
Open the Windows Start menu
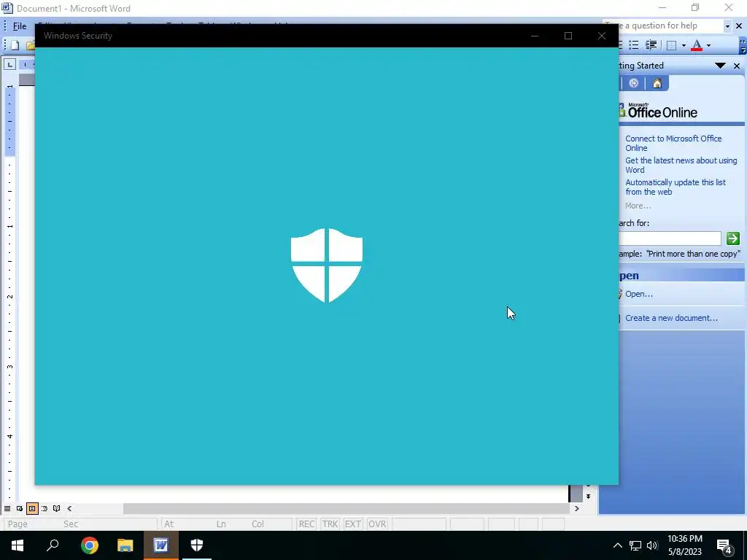point(18,545)
